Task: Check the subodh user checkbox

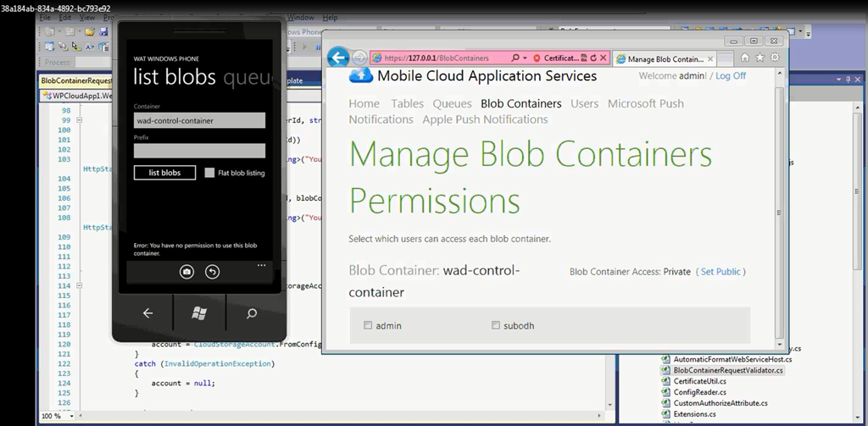Action: click(495, 325)
